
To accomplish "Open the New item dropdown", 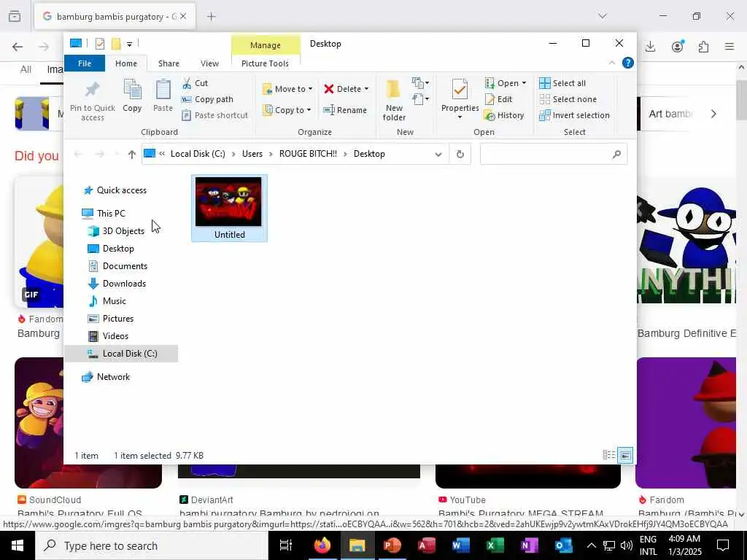I will [421, 83].
